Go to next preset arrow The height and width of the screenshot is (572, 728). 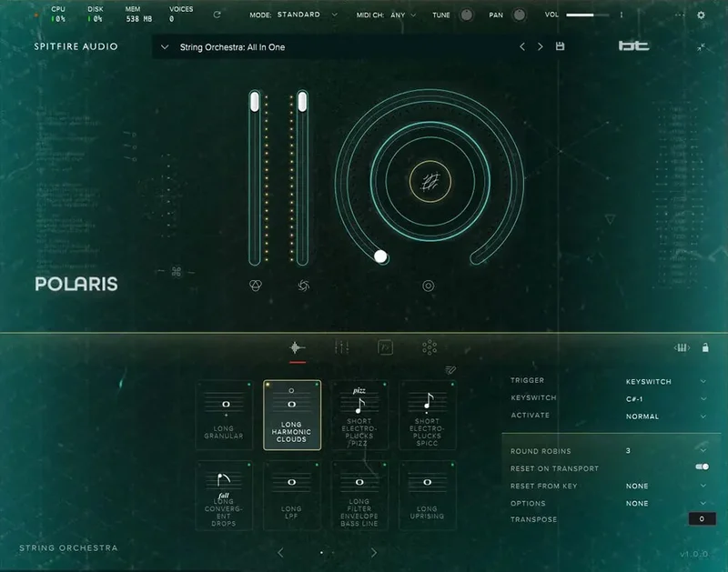click(540, 46)
